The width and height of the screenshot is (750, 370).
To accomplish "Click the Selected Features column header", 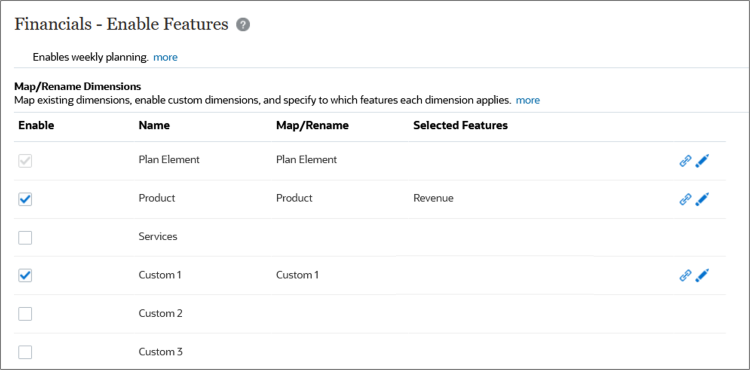I will [460, 125].
